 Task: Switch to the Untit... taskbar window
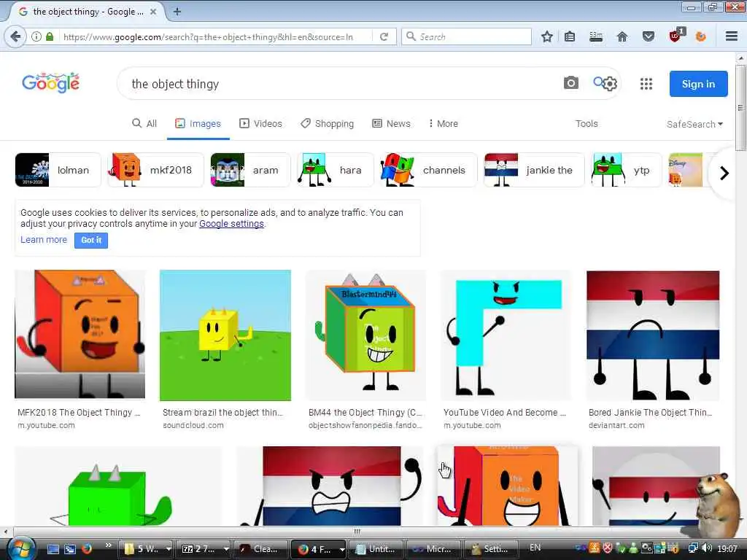point(376,549)
